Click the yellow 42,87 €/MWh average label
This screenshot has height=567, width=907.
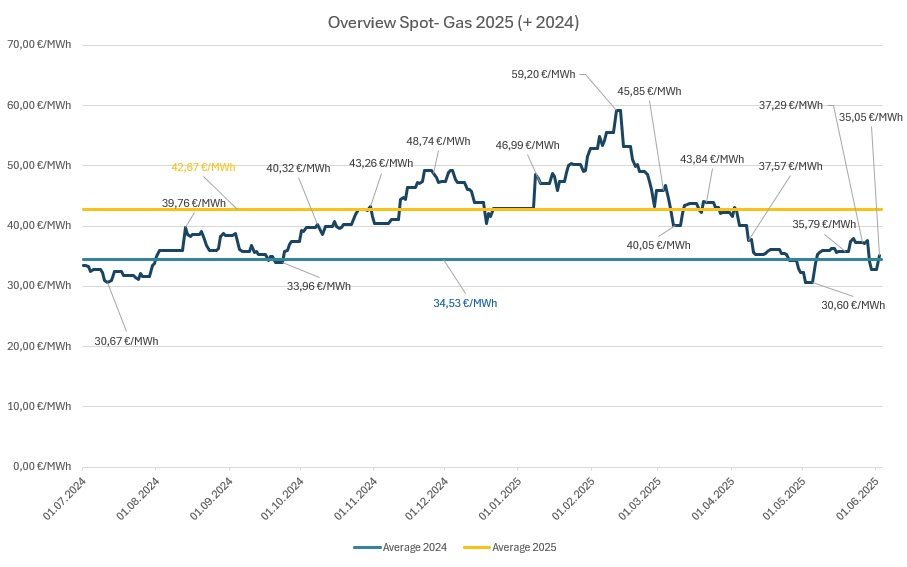203,167
